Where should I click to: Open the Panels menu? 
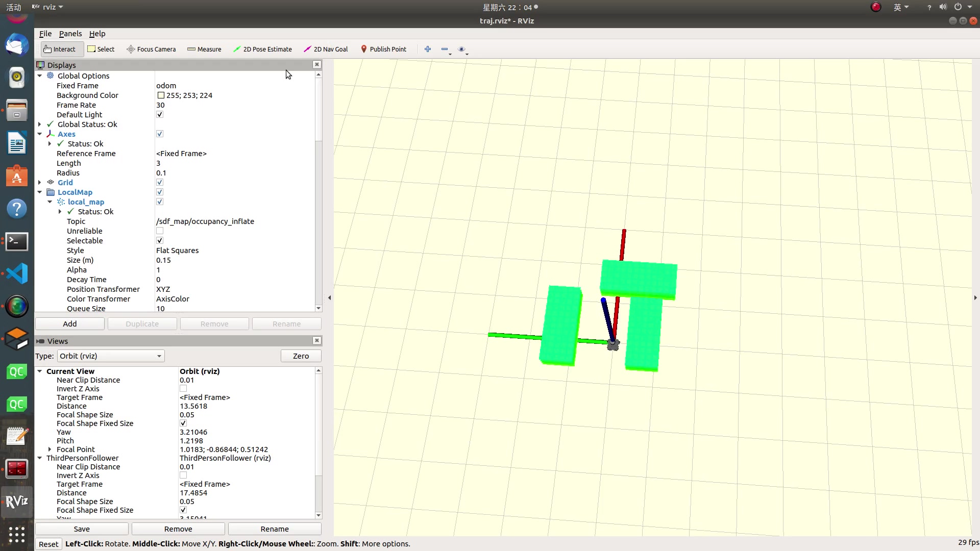point(70,34)
